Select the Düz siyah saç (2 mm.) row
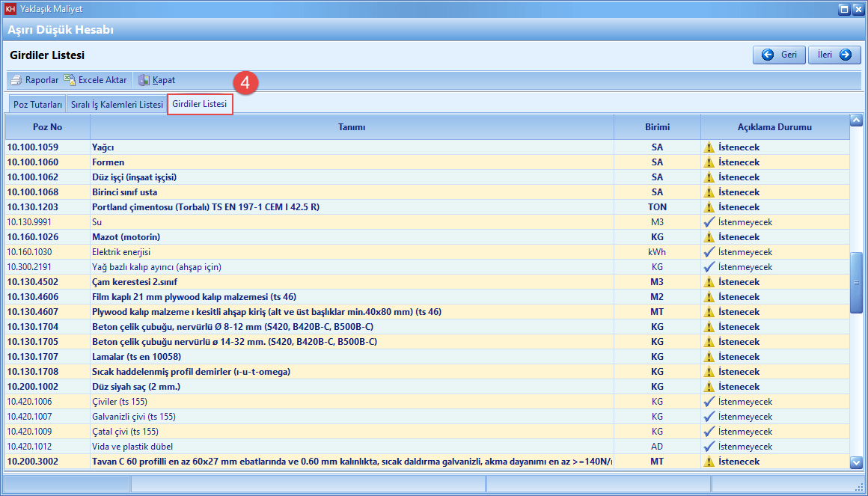This screenshot has height=496, width=868. pyautogui.click(x=352, y=387)
